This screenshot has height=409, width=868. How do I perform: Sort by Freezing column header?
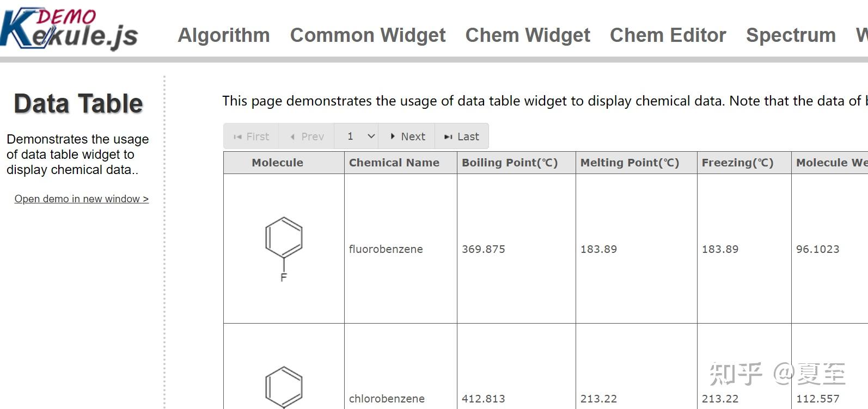point(737,163)
